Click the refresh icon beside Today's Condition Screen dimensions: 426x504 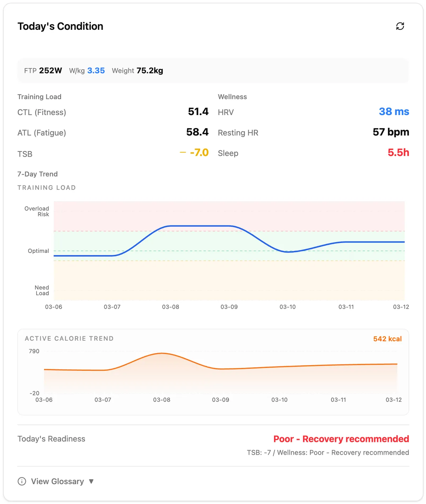click(400, 26)
